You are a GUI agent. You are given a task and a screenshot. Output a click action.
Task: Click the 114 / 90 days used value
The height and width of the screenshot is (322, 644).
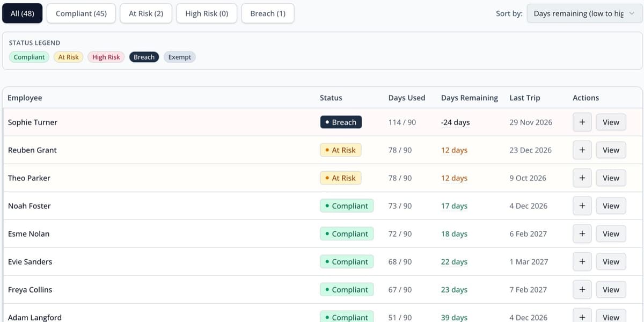[x=402, y=122]
